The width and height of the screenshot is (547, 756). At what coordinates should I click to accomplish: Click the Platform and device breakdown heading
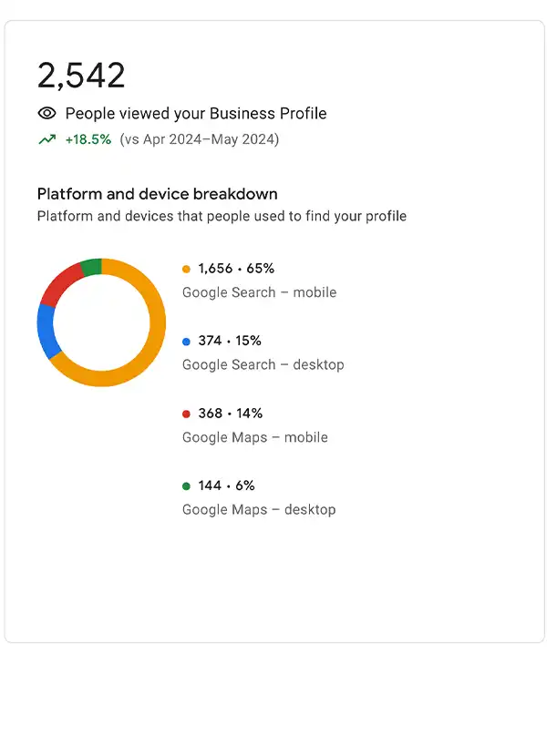158,194
